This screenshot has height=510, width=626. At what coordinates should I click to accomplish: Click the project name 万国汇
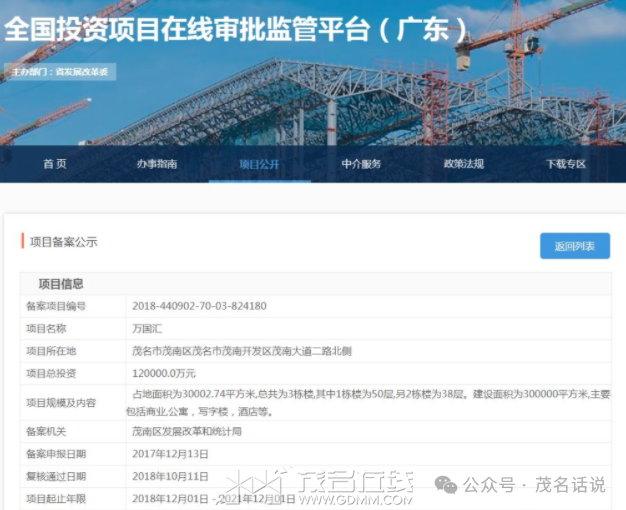click(146, 328)
